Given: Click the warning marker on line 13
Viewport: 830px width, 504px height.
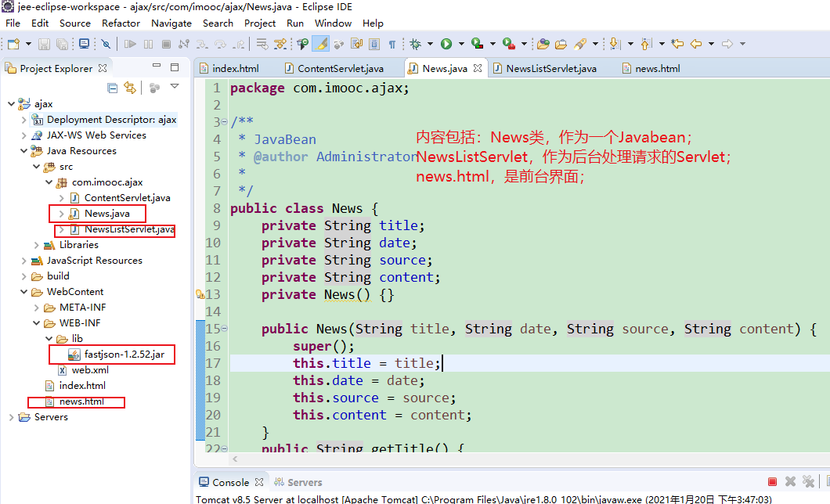Looking at the screenshot, I should coord(200,294).
